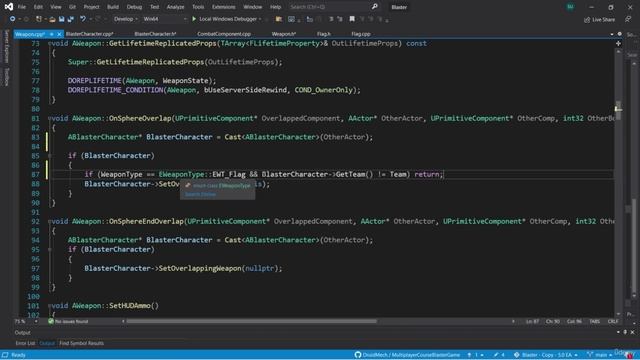Viewport: 640px width, 360px height.
Task: Open the Develop configuration dropdown
Action: [125, 19]
